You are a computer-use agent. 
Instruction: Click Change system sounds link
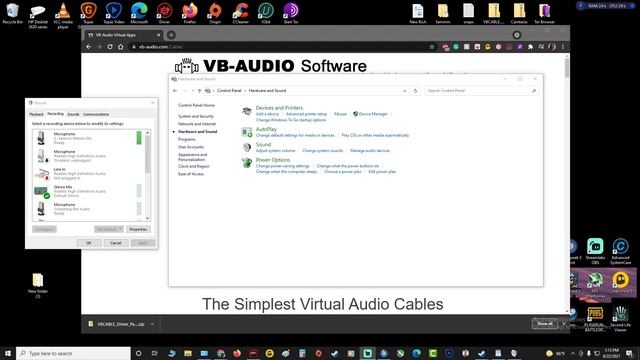[322, 151]
